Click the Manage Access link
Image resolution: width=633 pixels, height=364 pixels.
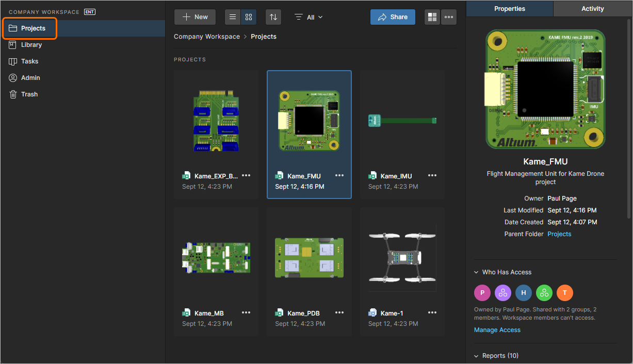click(x=497, y=329)
